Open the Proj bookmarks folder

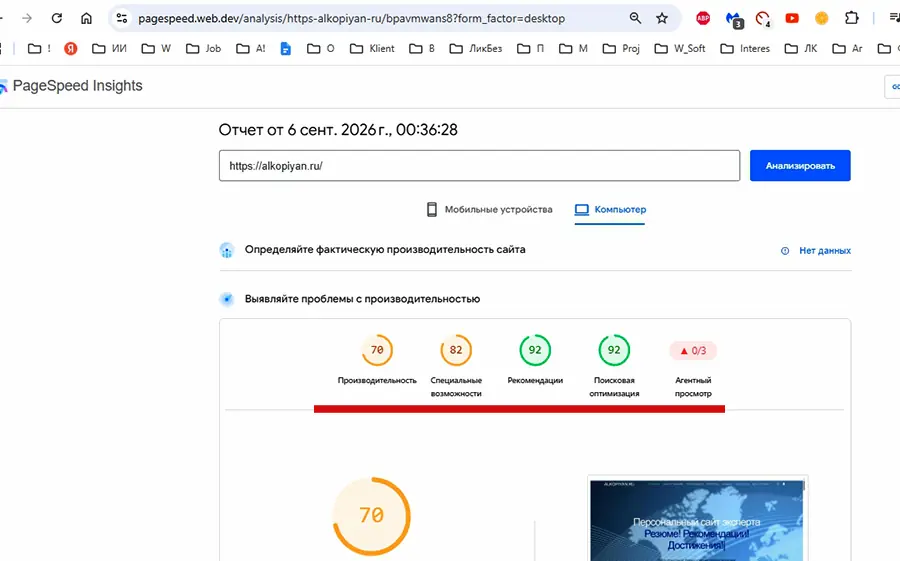621,49
